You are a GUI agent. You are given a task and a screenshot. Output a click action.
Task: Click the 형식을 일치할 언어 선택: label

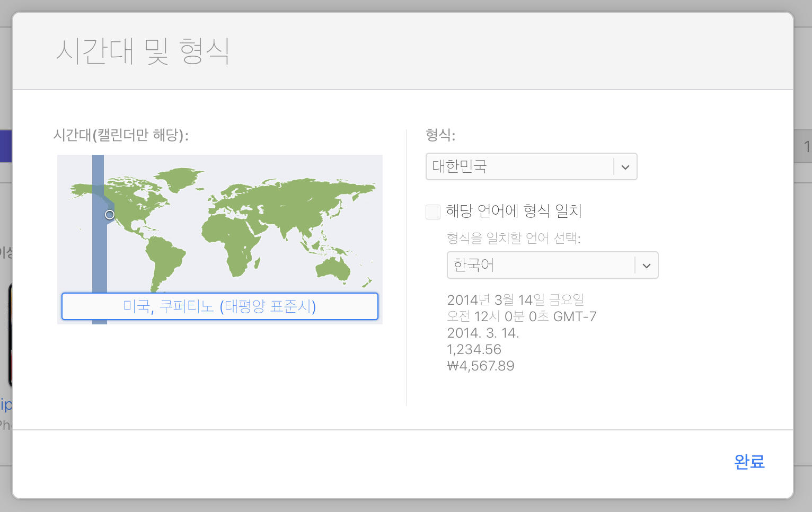pyautogui.click(x=514, y=238)
